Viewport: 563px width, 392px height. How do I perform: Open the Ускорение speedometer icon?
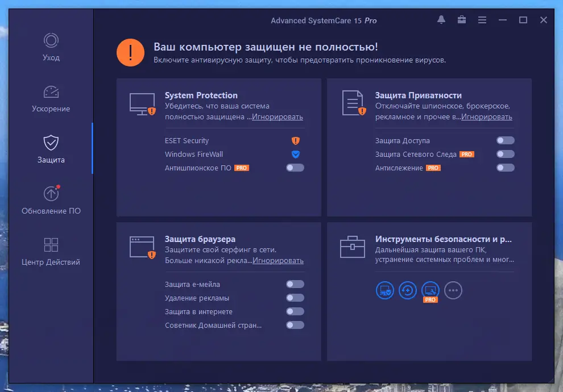pos(51,92)
